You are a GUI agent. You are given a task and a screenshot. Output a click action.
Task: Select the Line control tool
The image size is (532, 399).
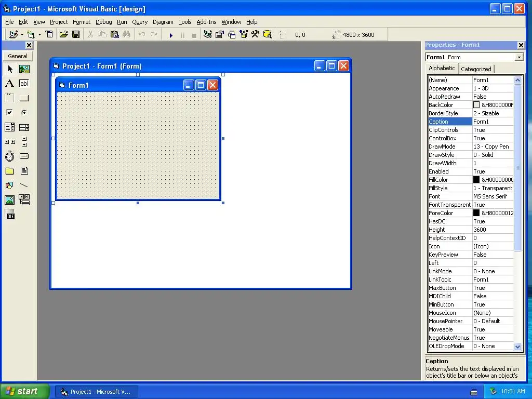coord(24,185)
